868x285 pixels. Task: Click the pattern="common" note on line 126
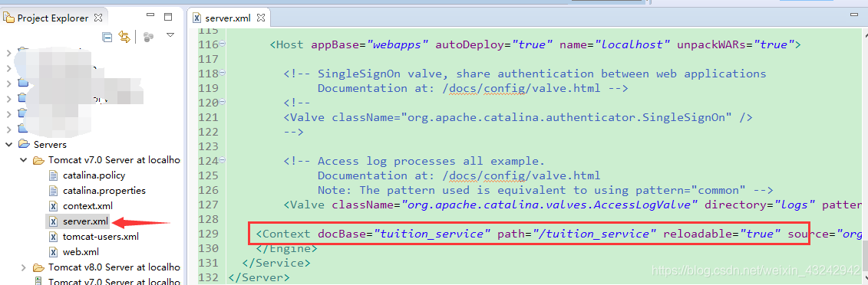[x=545, y=191]
